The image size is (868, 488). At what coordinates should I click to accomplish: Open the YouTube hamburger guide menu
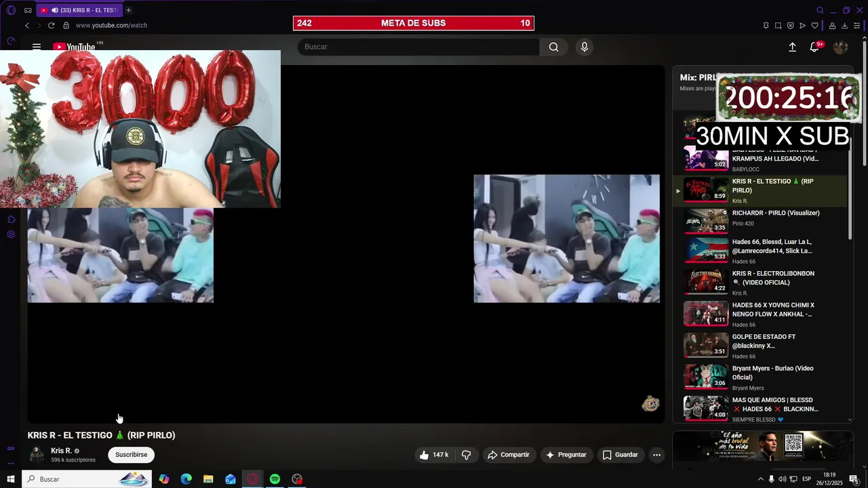[x=37, y=47]
